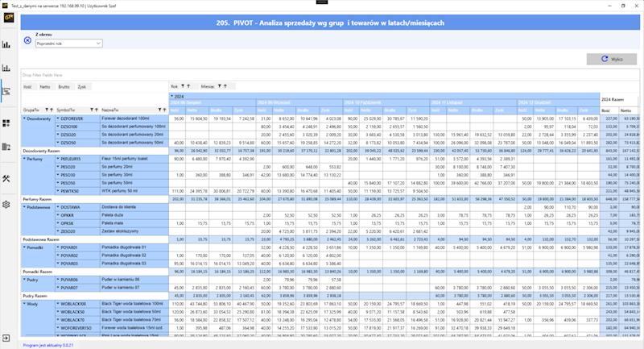Open the table report sidebar icon
The image size is (644, 349).
point(6,147)
